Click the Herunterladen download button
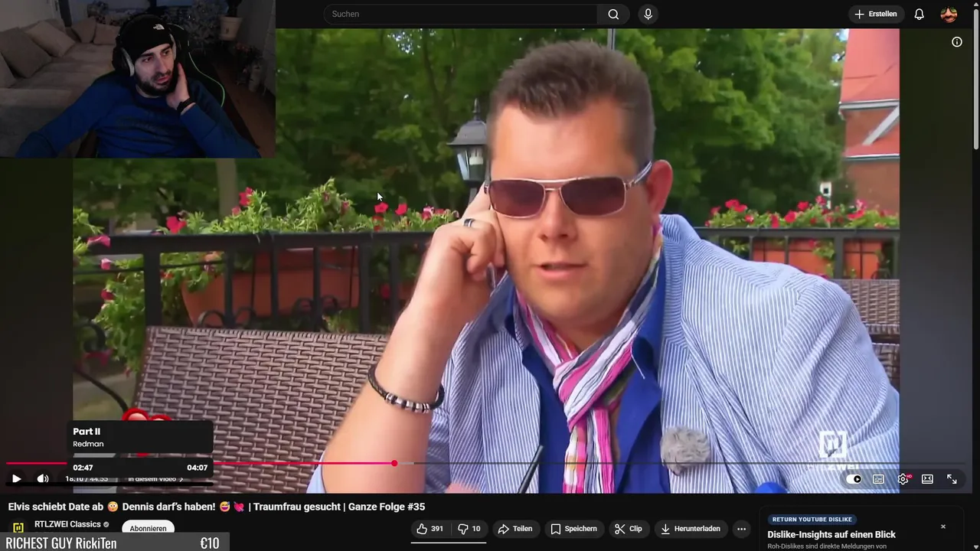 (690, 529)
